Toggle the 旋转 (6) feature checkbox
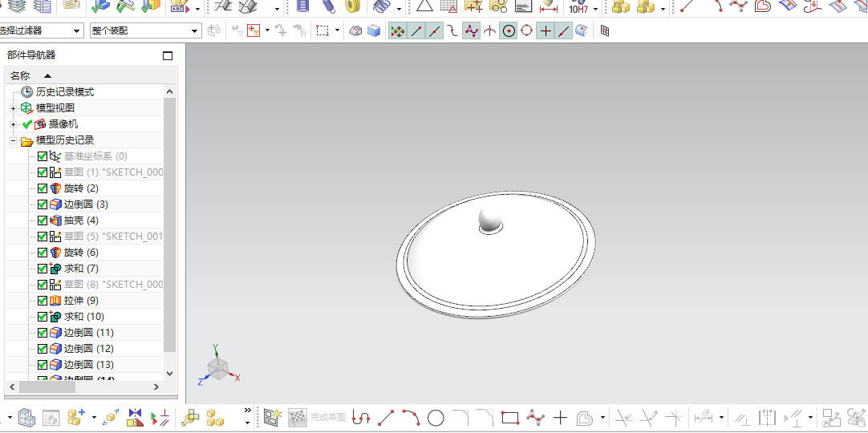The image size is (868, 433). pos(43,253)
